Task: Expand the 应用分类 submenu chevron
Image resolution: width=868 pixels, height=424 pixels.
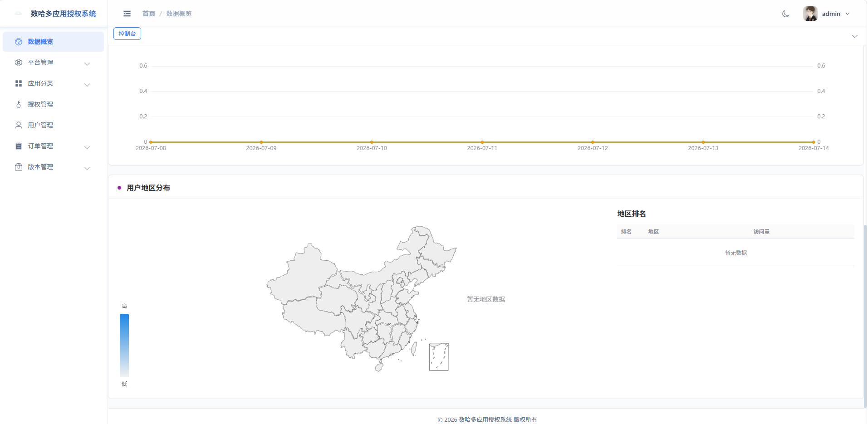Action: point(87,85)
